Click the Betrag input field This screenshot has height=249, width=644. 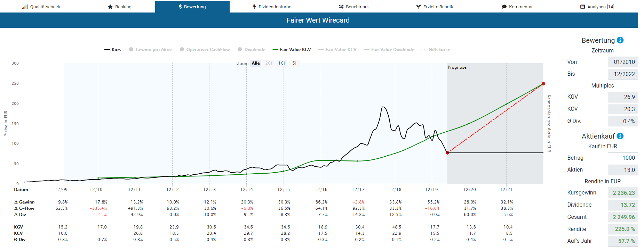point(622,158)
